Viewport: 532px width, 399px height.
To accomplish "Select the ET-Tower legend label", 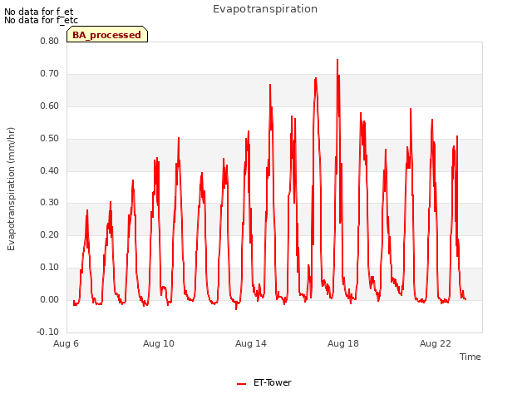I will pyautogui.click(x=273, y=382).
